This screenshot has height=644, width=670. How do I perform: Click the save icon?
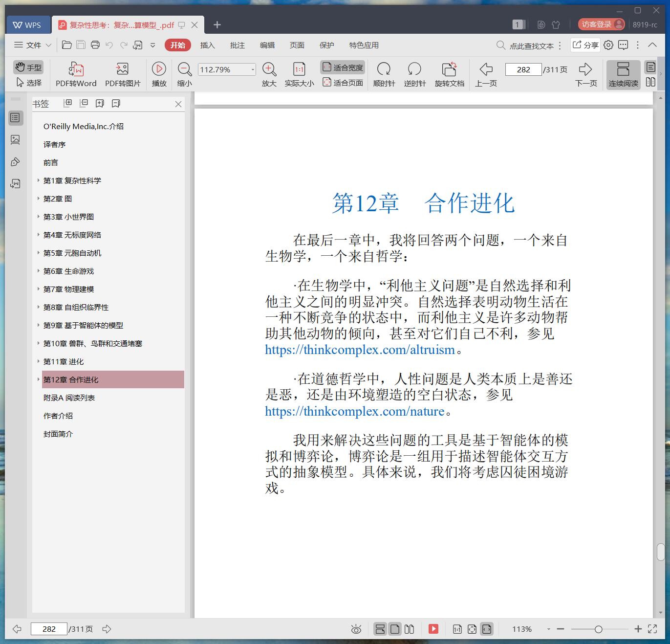(x=81, y=45)
